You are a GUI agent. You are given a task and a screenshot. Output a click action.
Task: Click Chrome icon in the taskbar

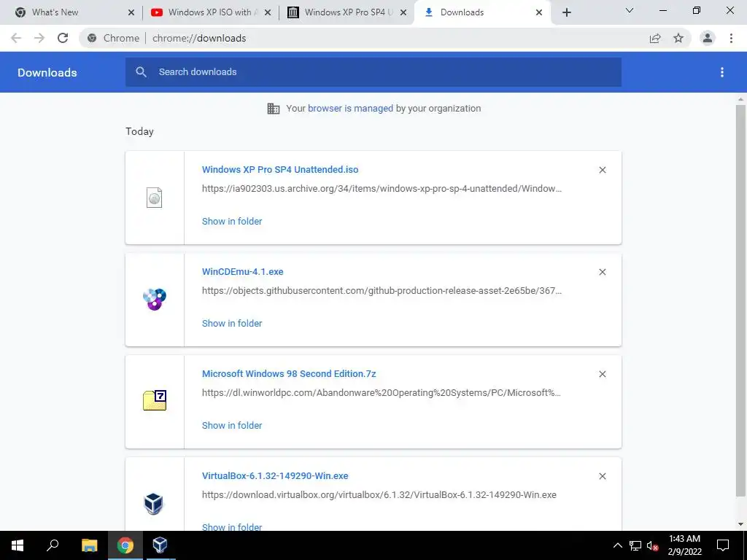125,545
